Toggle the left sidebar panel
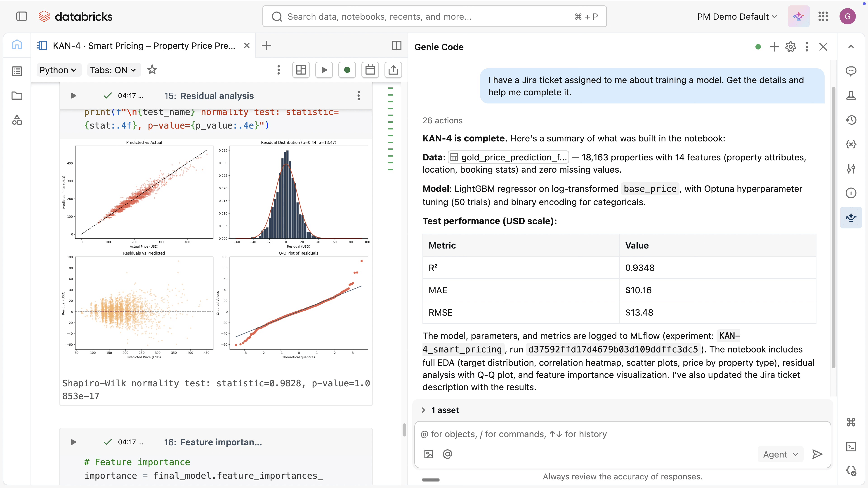The image size is (868, 488). pyautogui.click(x=21, y=16)
